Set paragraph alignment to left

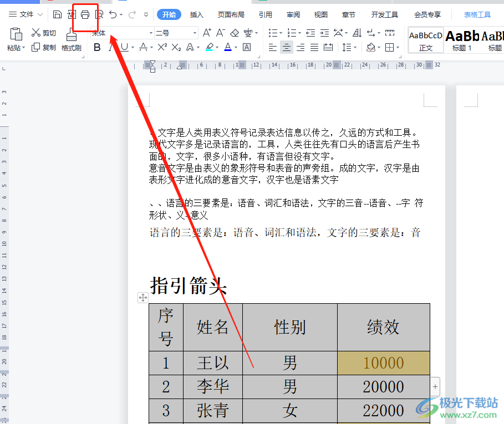coord(273,48)
